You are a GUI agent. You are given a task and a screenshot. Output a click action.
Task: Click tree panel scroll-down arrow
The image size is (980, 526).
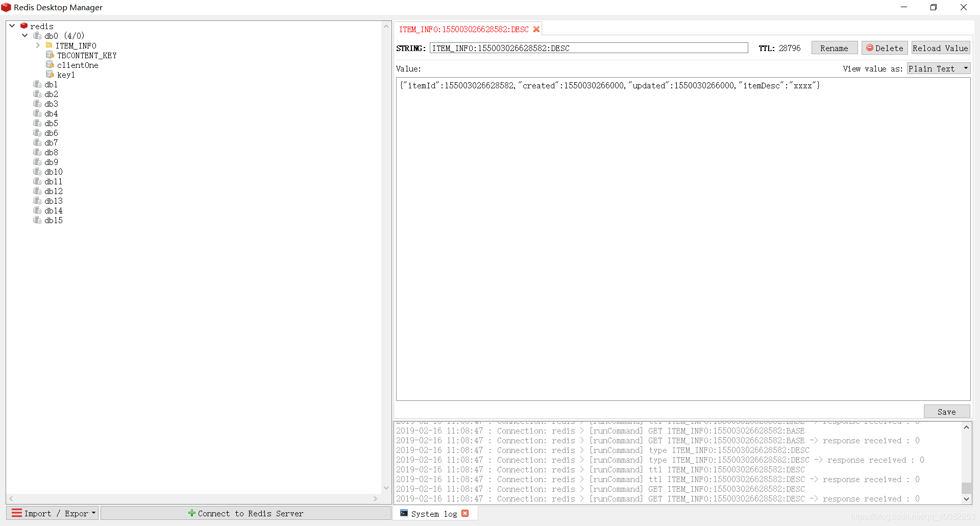pos(386,488)
